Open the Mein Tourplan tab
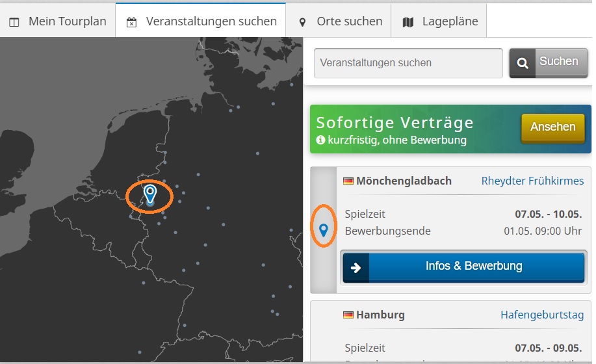The image size is (596, 364). tap(58, 21)
